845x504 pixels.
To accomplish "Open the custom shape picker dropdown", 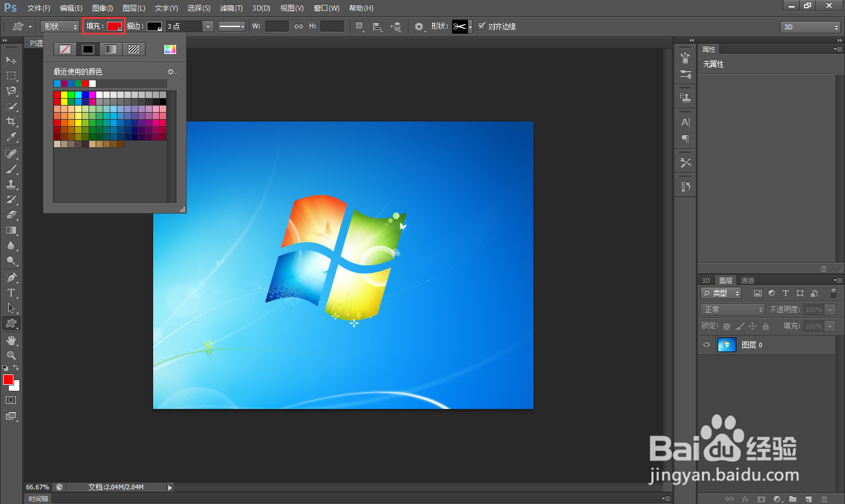I will [470, 26].
